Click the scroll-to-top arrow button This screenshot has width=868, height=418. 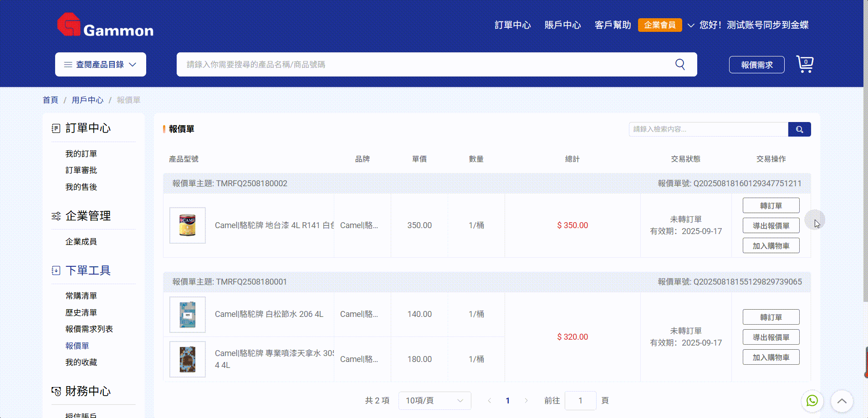842,401
